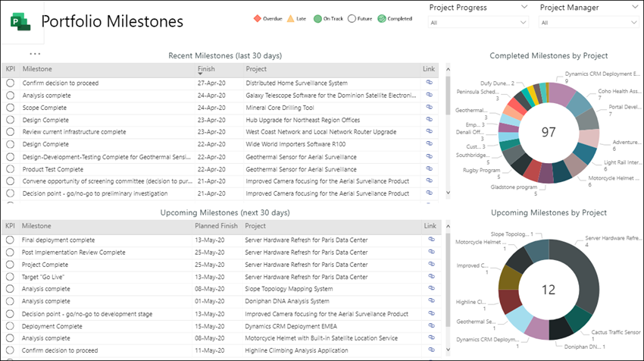Screen dimensions: 644x361
Task: Select KPI circle for Review current infrastructure complete
Action: [x=11, y=132]
